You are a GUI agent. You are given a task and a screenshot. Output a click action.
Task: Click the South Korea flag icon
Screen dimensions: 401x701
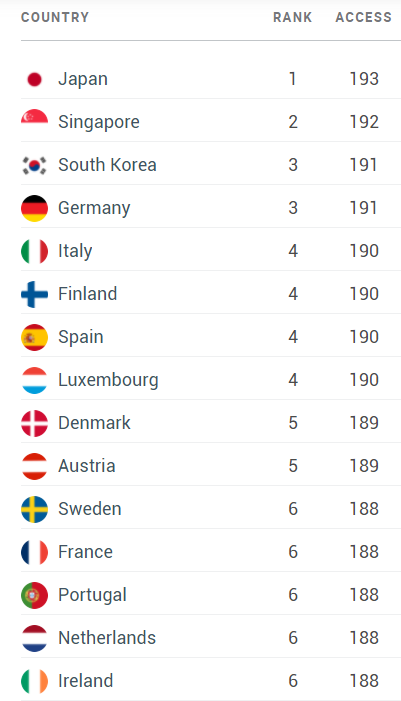tap(34, 165)
